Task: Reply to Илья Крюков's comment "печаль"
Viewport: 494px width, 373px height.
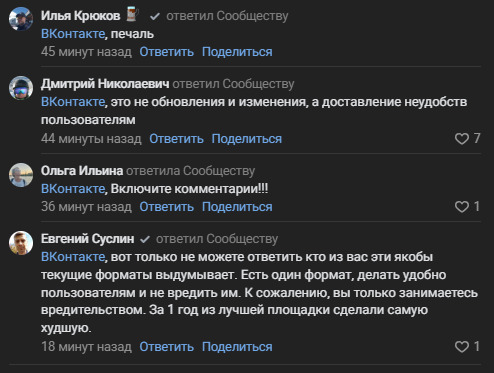Action: click(x=166, y=52)
